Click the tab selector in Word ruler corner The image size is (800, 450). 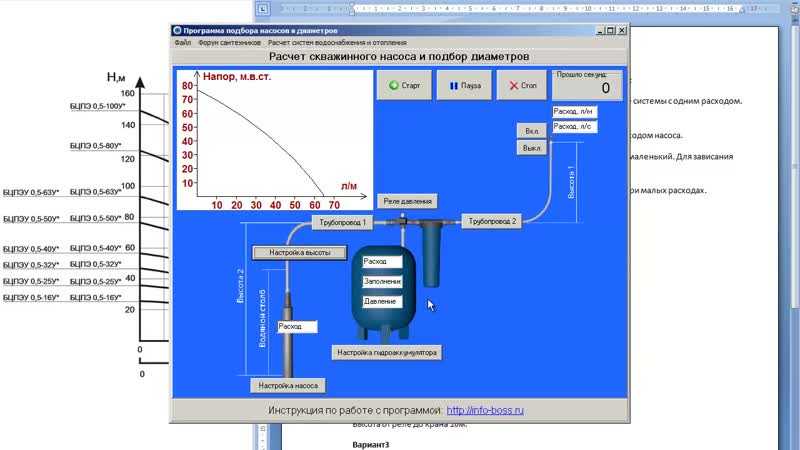262,9
